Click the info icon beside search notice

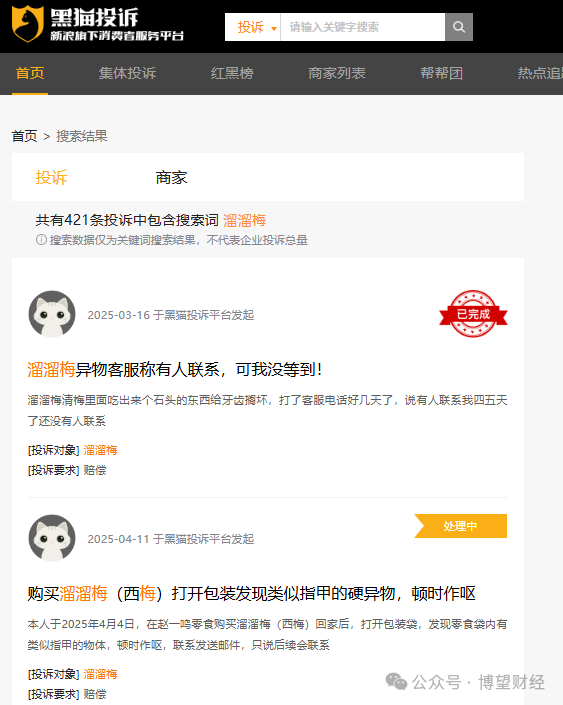tap(41, 240)
